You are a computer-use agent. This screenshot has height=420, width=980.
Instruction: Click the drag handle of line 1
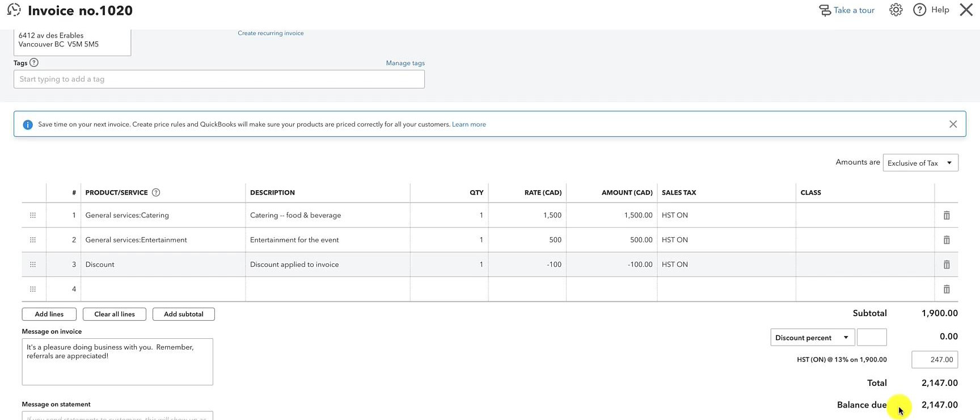tap(33, 216)
